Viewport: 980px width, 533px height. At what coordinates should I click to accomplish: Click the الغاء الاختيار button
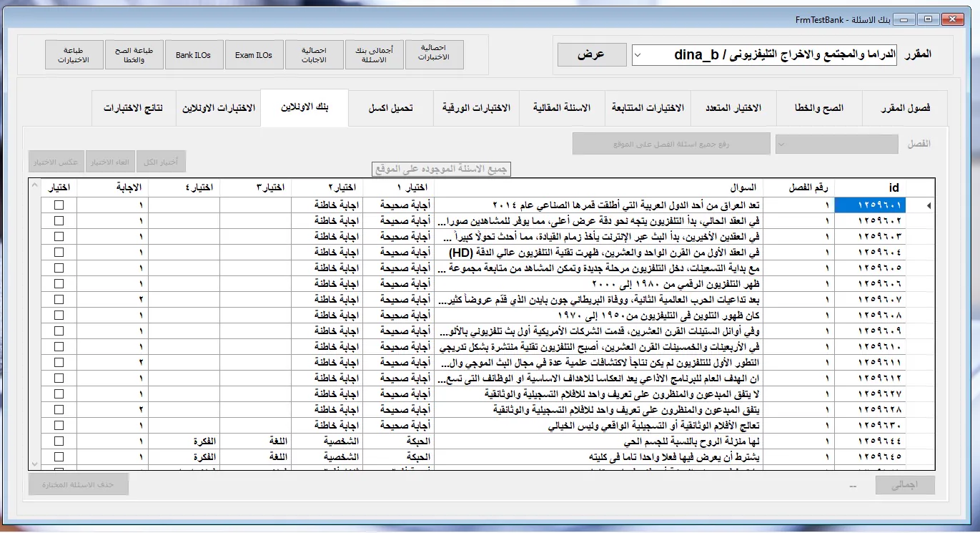[111, 162]
